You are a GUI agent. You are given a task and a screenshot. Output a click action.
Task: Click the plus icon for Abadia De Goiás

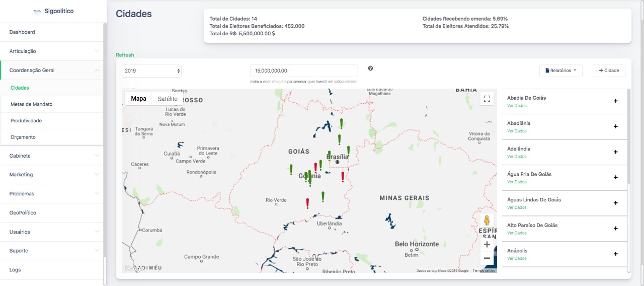tap(615, 101)
